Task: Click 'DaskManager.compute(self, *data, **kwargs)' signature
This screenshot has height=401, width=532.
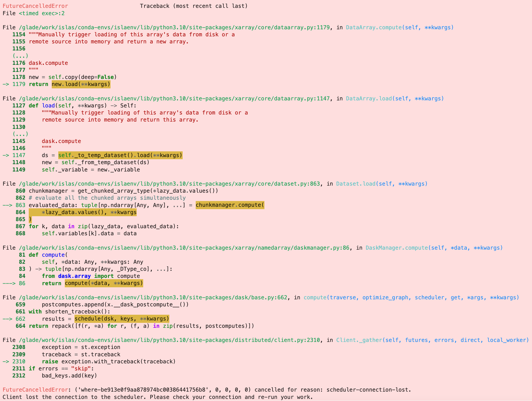Action: coord(434,248)
